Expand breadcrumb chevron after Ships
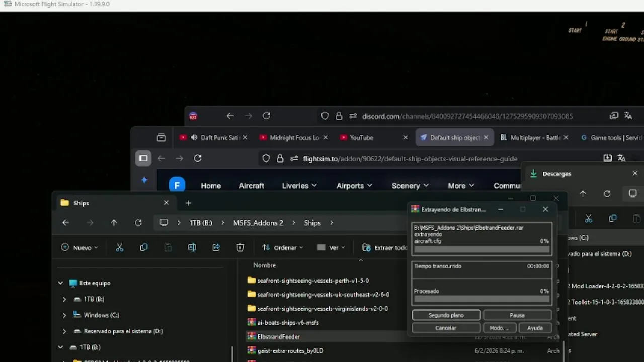 click(331, 223)
